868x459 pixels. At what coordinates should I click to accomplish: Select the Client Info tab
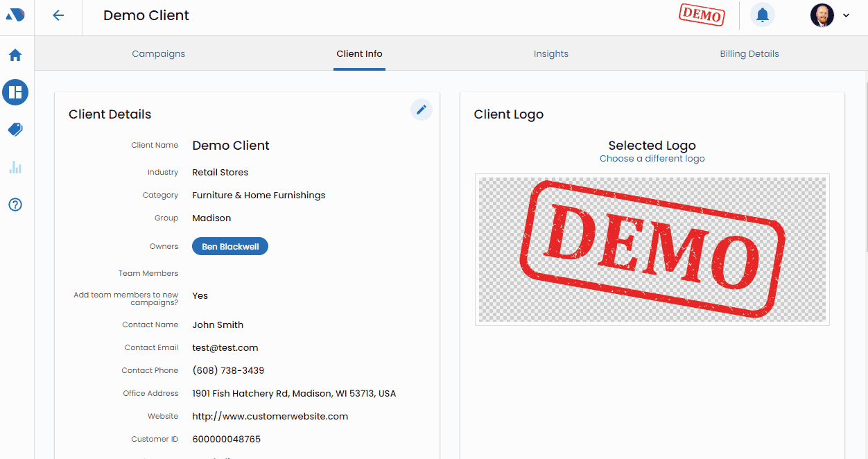click(359, 53)
